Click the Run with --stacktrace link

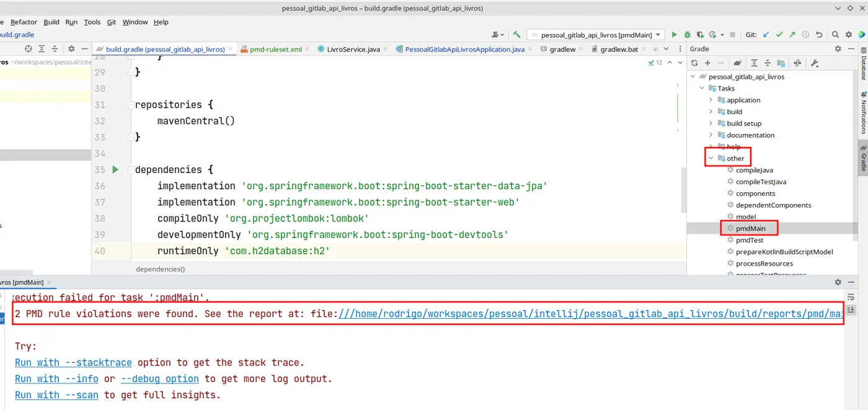tap(73, 363)
